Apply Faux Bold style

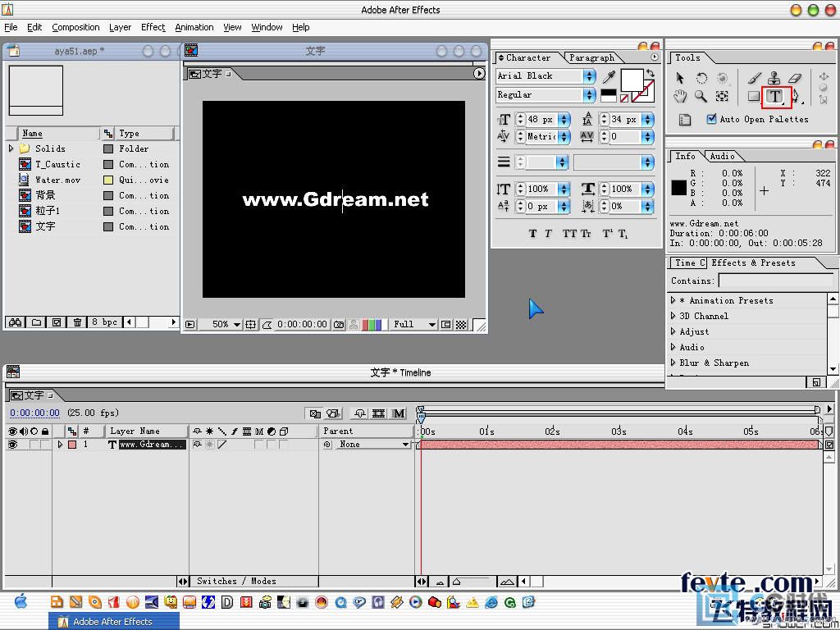pos(532,234)
